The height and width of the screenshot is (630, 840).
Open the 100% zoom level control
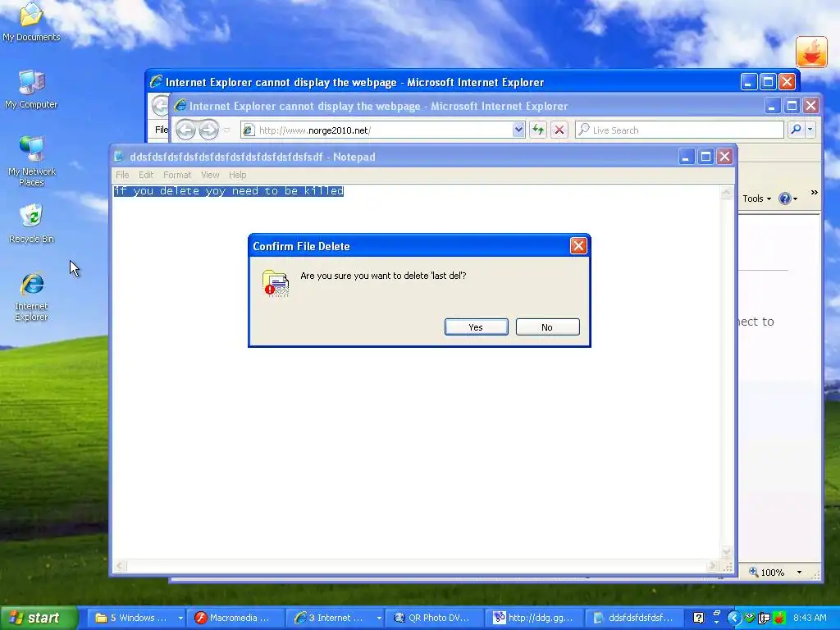(x=767, y=572)
